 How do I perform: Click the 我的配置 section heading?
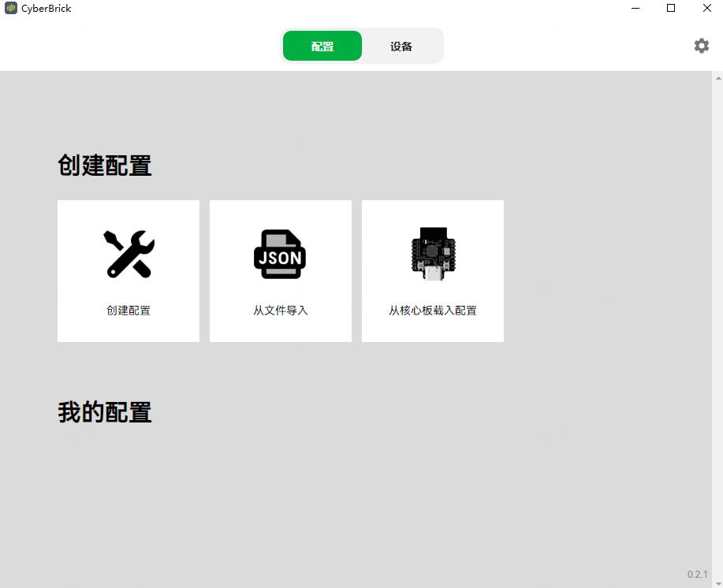(105, 412)
